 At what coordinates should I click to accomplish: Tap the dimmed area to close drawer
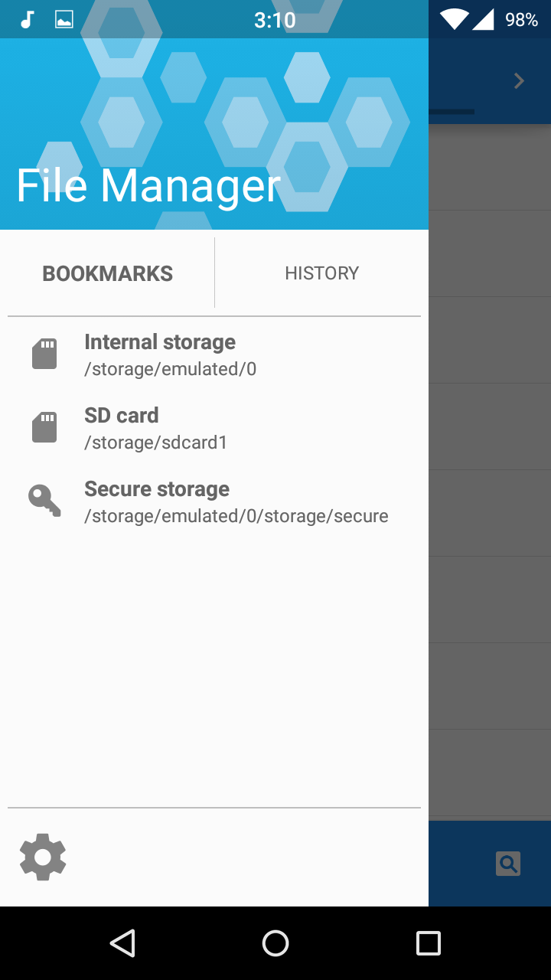point(490,475)
